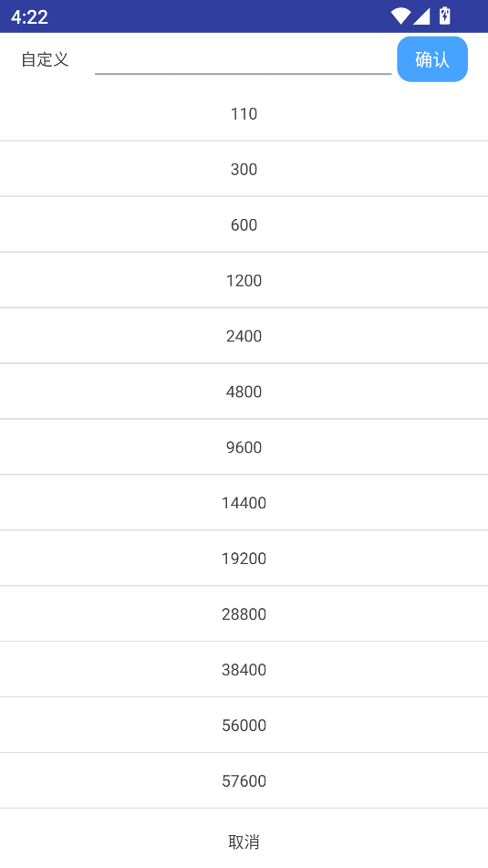Tap the 4:22 status bar clock
The width and height of the screenshot is (488, 868).
pos(29,16)
